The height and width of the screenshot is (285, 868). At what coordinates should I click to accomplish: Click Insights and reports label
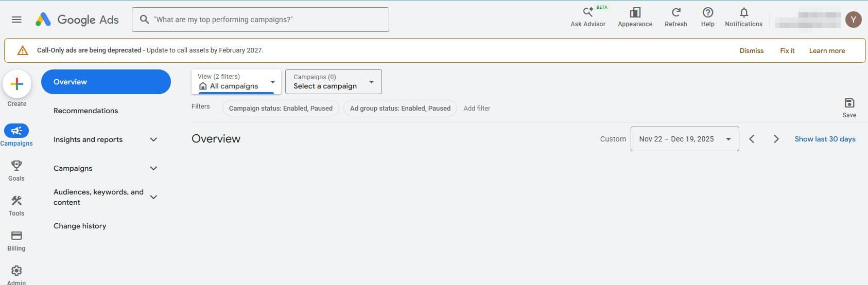(x=88, y=139)
